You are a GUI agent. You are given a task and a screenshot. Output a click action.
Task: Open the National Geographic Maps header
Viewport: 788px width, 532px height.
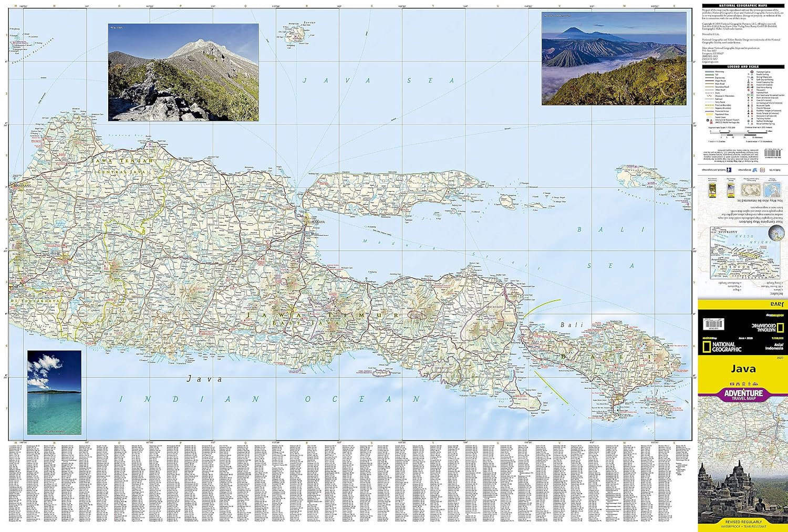[743, 6]
